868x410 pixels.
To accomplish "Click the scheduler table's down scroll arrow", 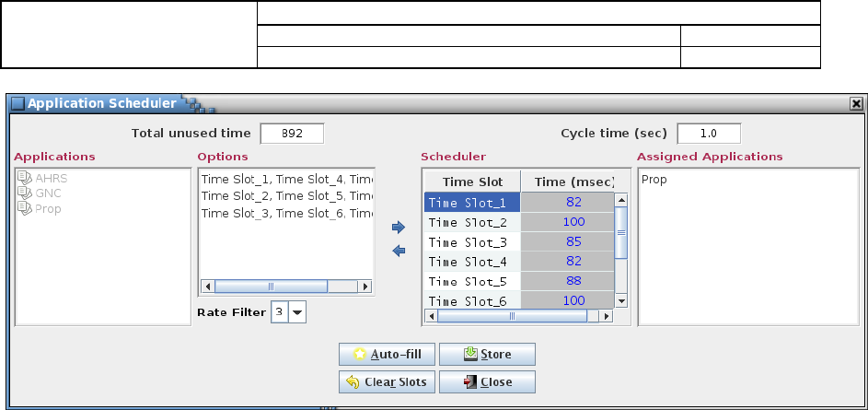I will pos(621,301).
